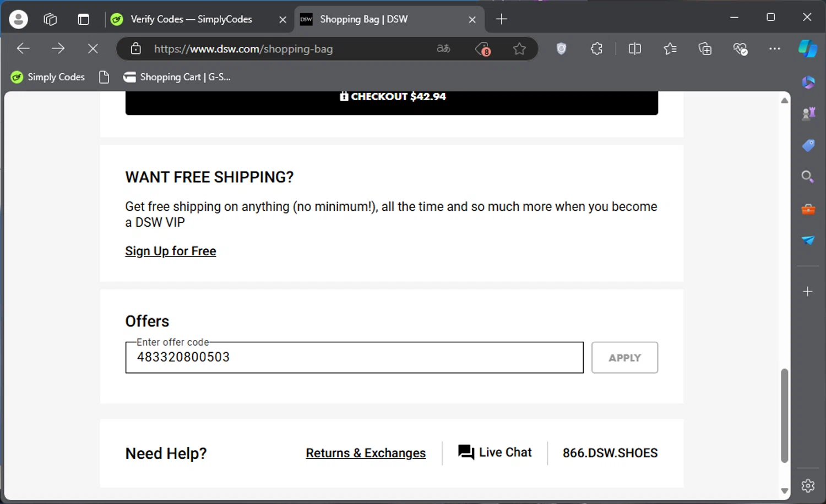The height and width of the screenshot is (504, 826).
Task: Maximize the browser window
Action: tap(770, 17)
